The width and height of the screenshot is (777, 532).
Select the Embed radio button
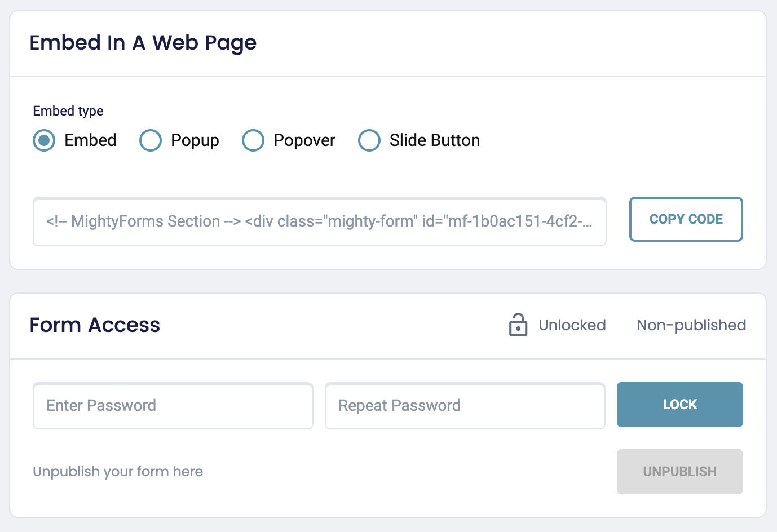pos(44,140)
